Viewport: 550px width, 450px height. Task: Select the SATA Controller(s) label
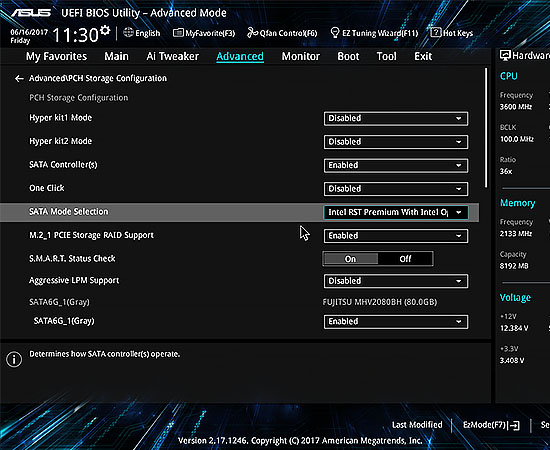click(x=63, y=165)
